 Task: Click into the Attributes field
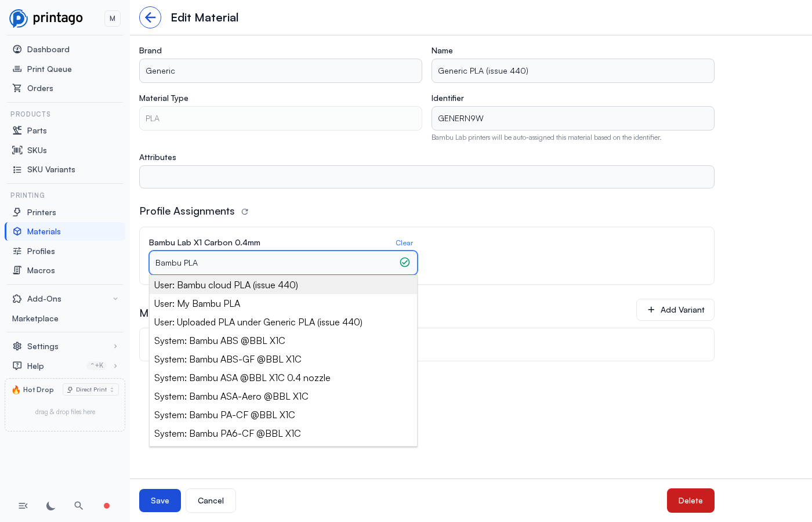click(x=427, y=177)
